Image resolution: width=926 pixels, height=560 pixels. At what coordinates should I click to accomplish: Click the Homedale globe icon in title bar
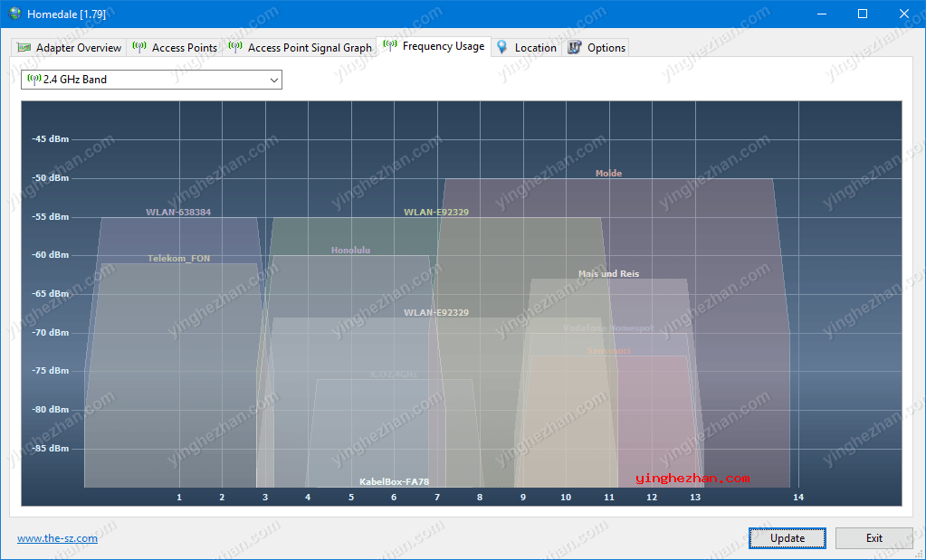[14, 14]
